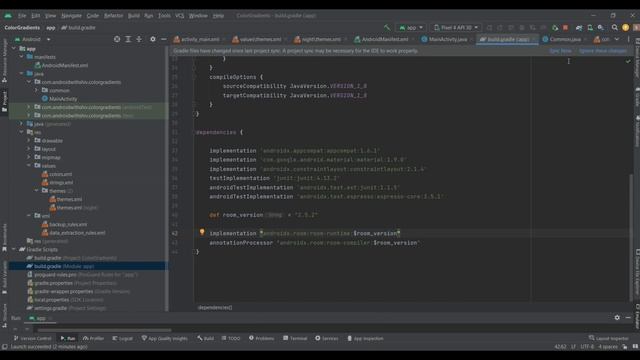
Task: Select MainActivity in project tree
Action: [59, 99]
